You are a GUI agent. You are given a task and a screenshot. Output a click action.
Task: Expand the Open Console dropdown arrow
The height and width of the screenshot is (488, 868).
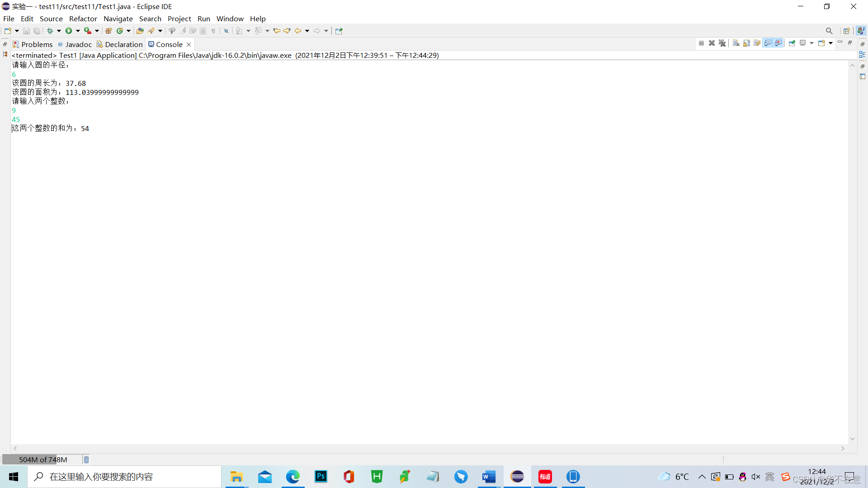click(830, 43)
